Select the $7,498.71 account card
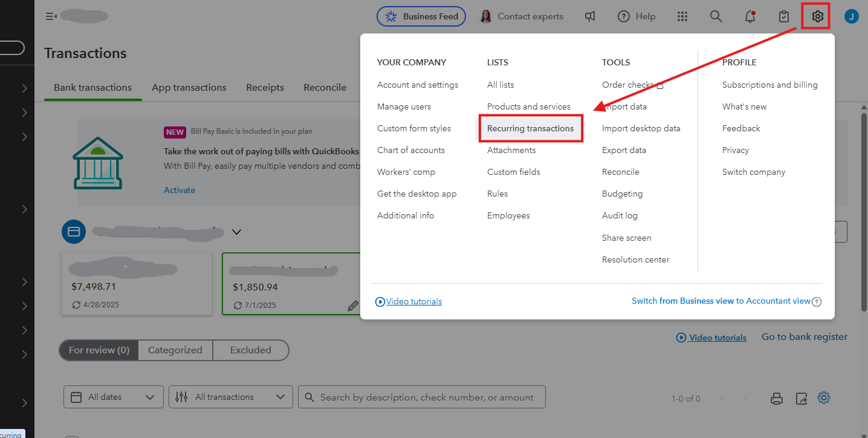 click(x=137, y=284)
